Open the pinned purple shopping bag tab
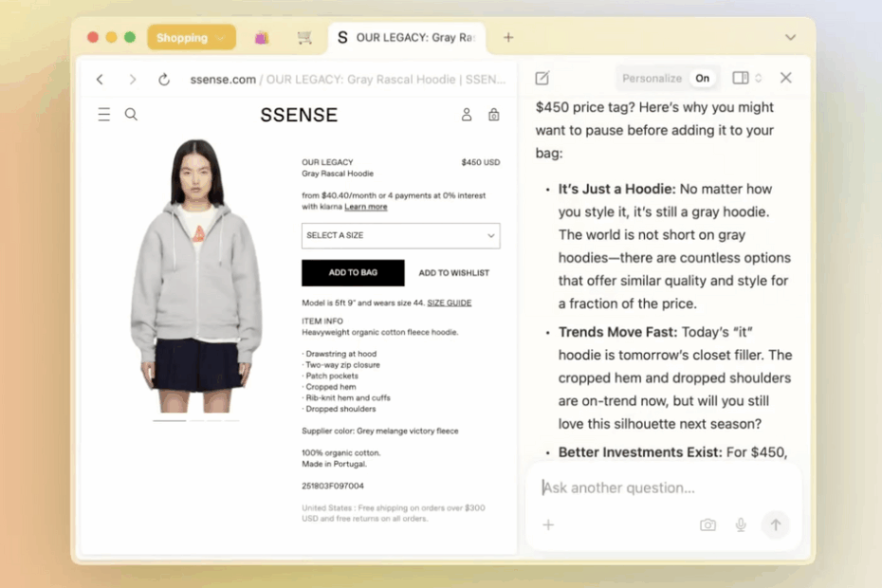The height and width of the screenshot is (588, 882). 262,38
